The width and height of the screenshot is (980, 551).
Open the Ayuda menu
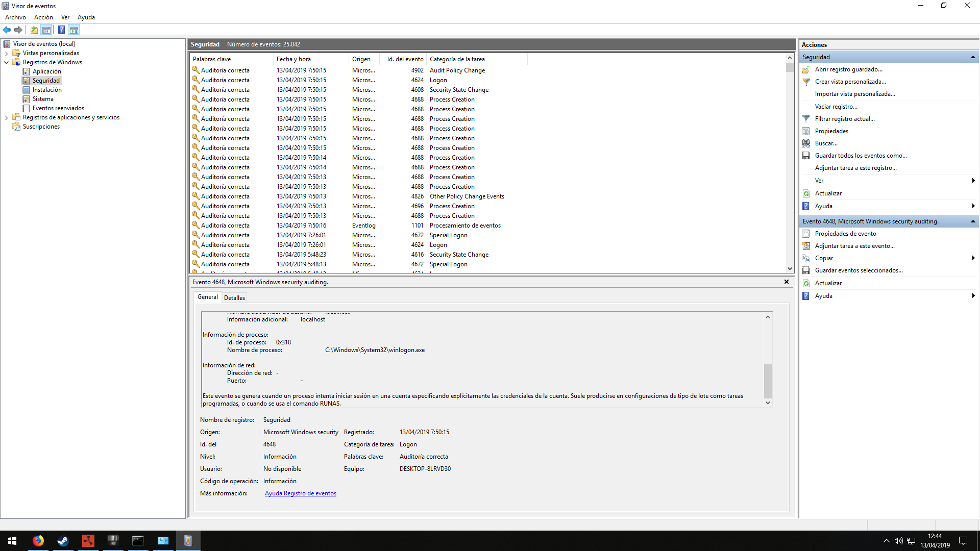point(86,17)
